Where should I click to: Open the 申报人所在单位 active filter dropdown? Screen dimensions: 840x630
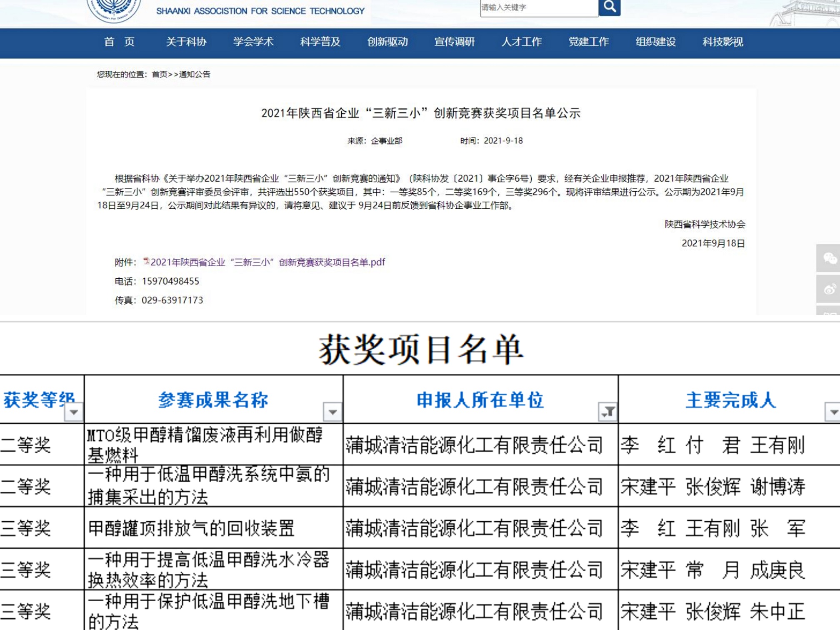click(607, 412)
